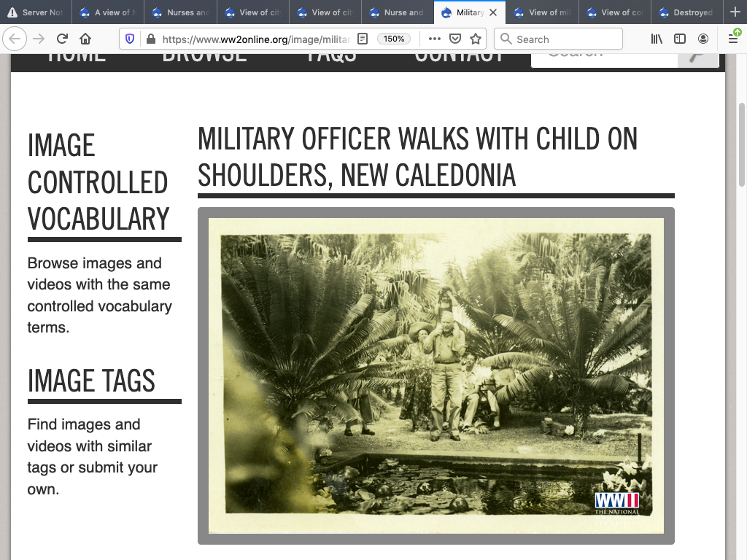Save page to Pocket
Viewport: 747px width, 560px height.
pos(454,39)
